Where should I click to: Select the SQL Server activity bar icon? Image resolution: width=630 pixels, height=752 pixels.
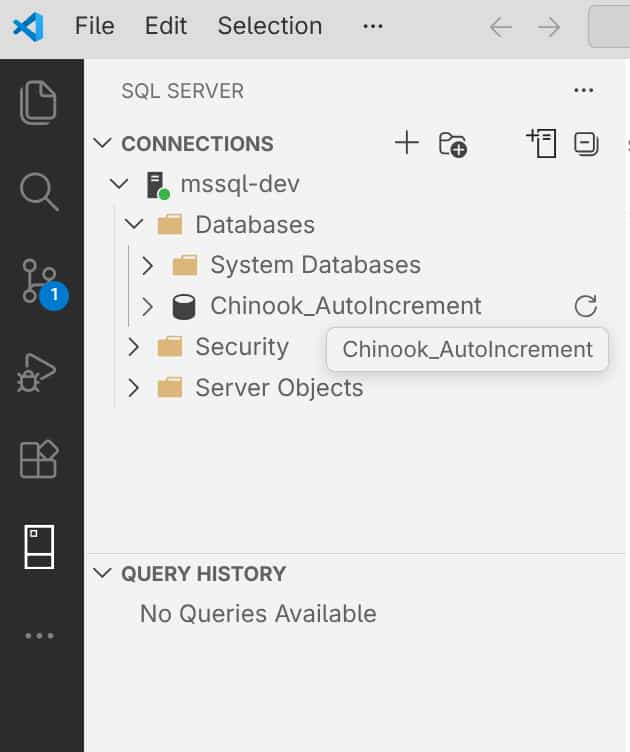click(x=39, y=547)
